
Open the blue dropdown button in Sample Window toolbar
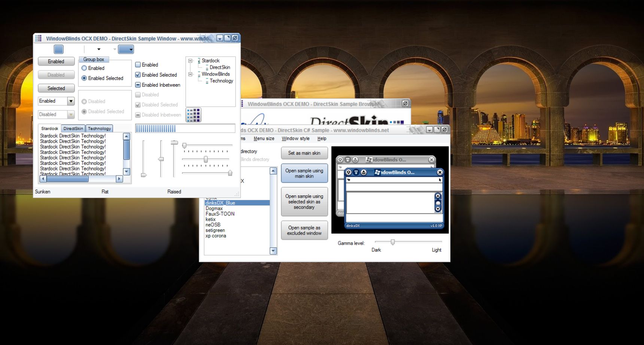click(126, 49)
